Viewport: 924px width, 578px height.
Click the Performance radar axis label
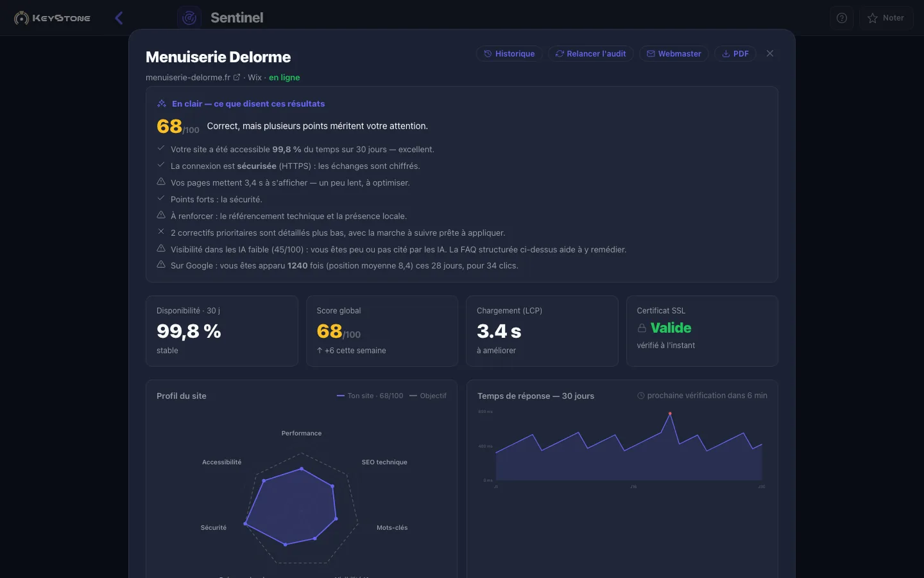(302, 433)
